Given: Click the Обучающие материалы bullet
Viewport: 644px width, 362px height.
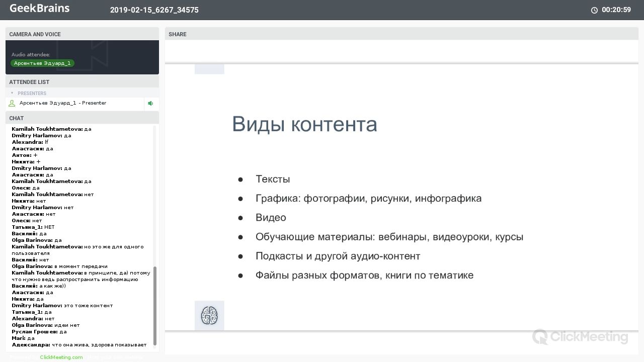Looking at the screenshot, I should tap(389, 237).
